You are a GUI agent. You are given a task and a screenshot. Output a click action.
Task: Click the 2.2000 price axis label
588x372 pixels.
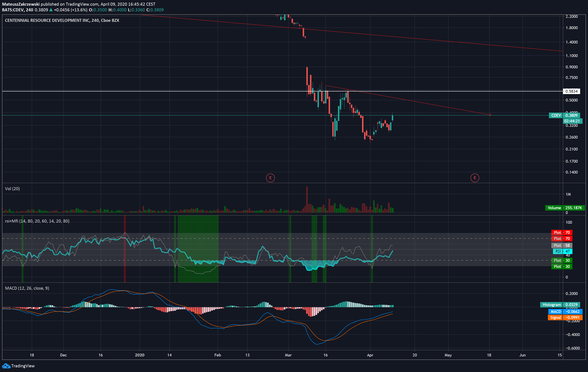[x=572, y=16]
